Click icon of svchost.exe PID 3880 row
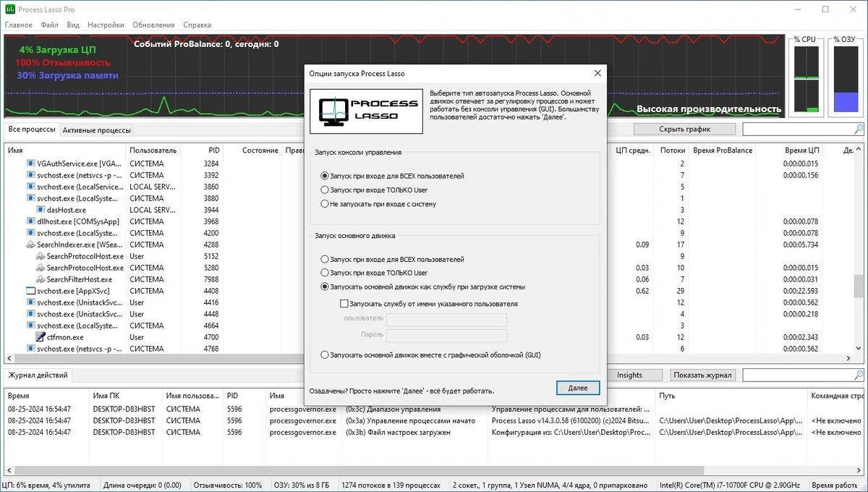 pyautogui.click(x=31, y=198)
